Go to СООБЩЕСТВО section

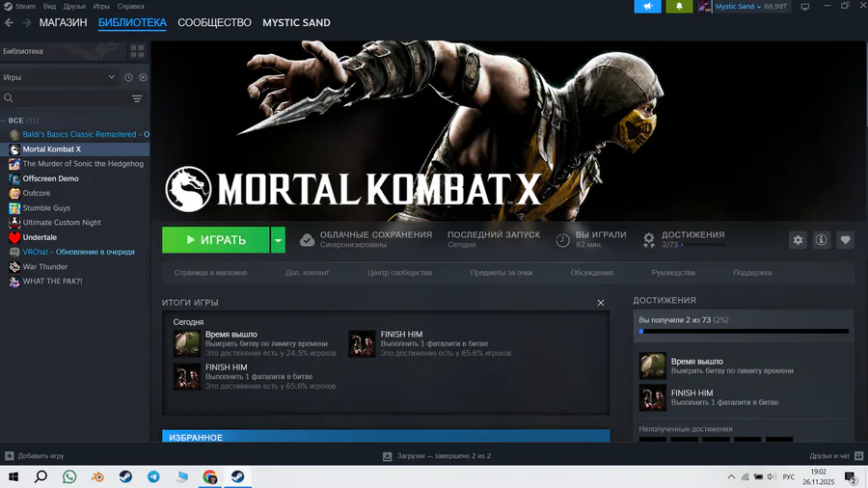click(214, 23)
